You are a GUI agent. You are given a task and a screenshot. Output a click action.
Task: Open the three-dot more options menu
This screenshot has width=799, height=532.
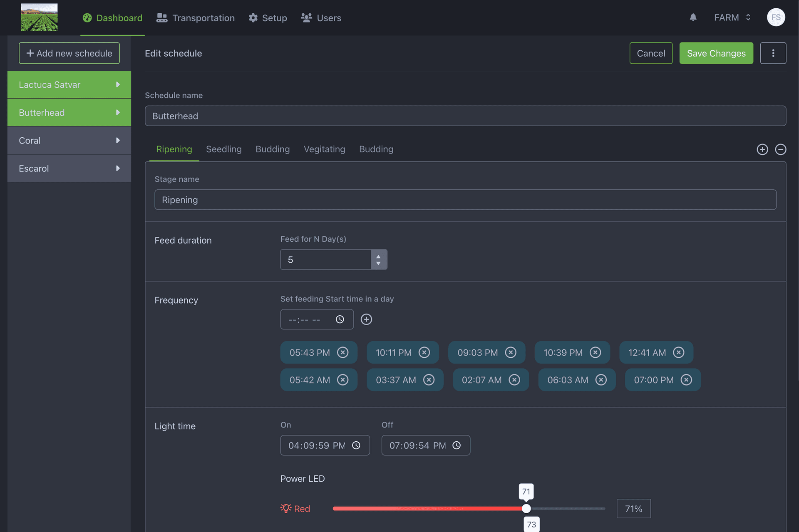click(x=773, y=53)
